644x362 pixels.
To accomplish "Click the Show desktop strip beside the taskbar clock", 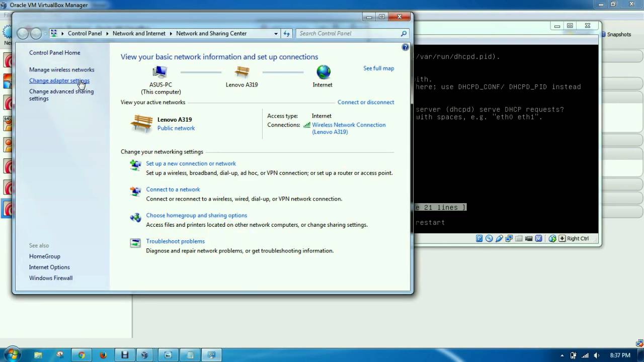I will 640,355.
